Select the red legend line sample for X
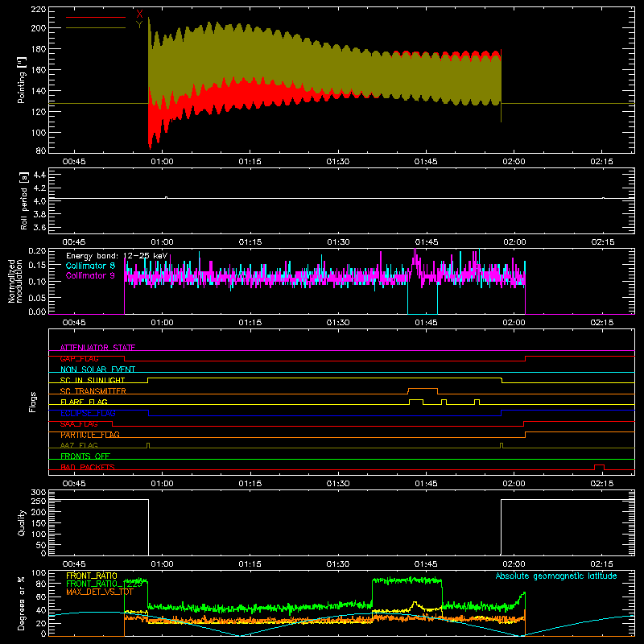644x644 pixels. [x=96, y=17]
